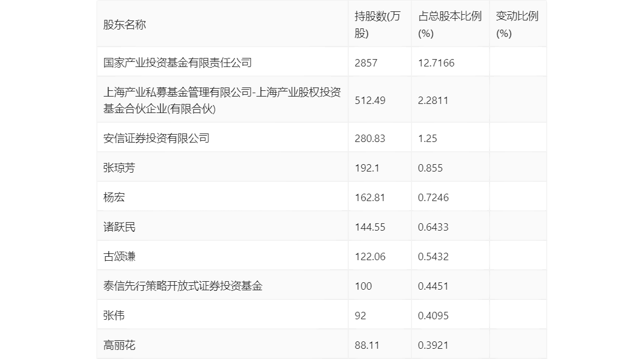The image size is (644, 359).
Task: Click holding value 92
Action: (360, 316)
